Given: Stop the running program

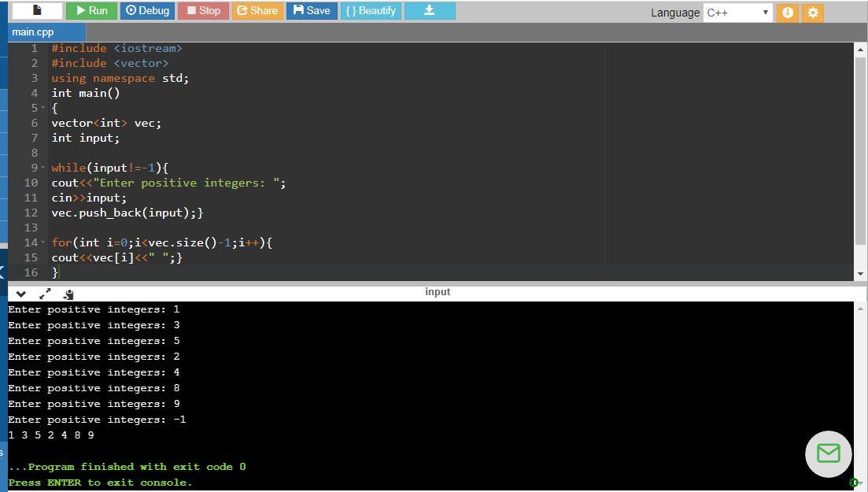Looking at the screenshot, I should pyautogui.click(x=202, y=11).
